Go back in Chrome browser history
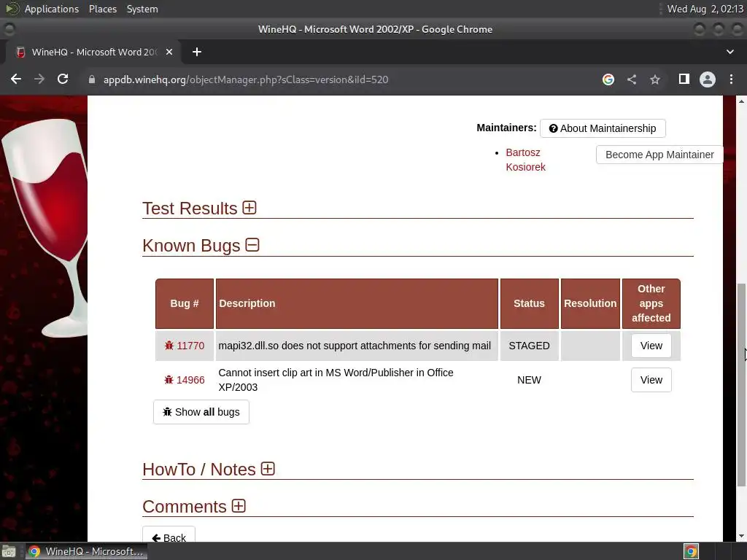The width and height of the screenshot is (747, 560). [x=16, y=79]
